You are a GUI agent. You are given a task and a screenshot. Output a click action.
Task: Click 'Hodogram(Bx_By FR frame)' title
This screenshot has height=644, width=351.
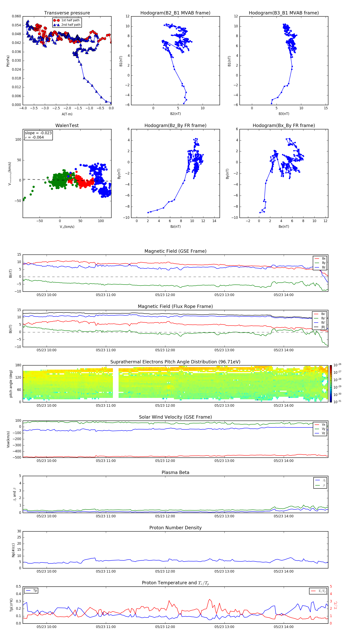284,125
